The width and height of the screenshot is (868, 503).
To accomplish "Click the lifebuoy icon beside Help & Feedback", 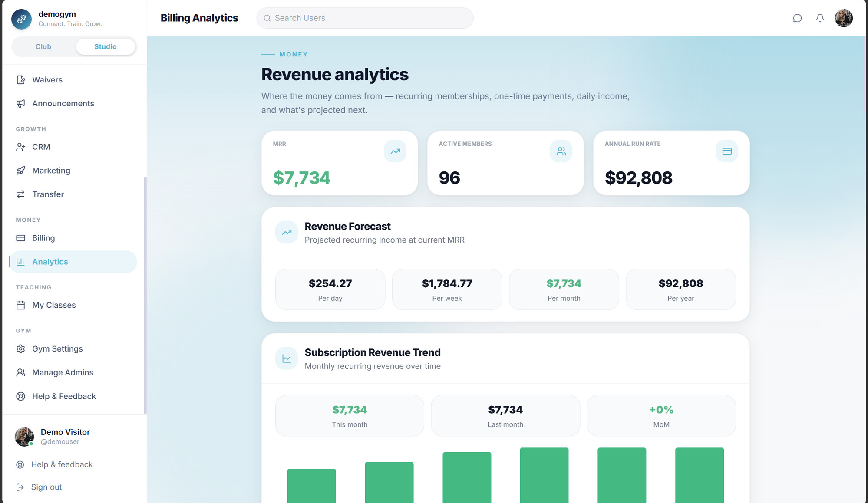I will pyautogui.click(x=20, y=396).
